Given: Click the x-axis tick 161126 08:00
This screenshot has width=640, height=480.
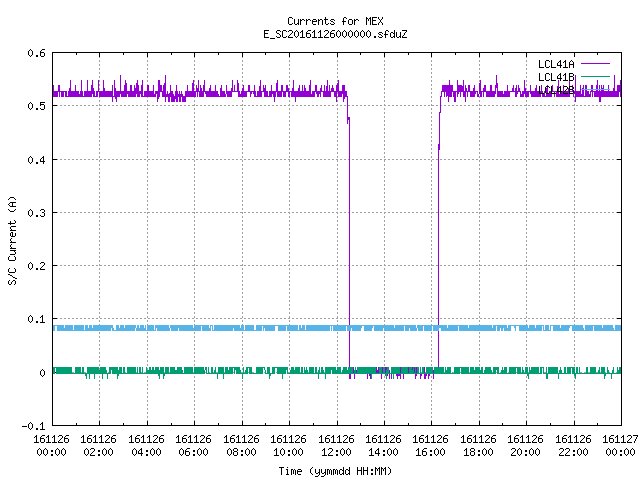Looking at the screenshot, I should [241, 446].
